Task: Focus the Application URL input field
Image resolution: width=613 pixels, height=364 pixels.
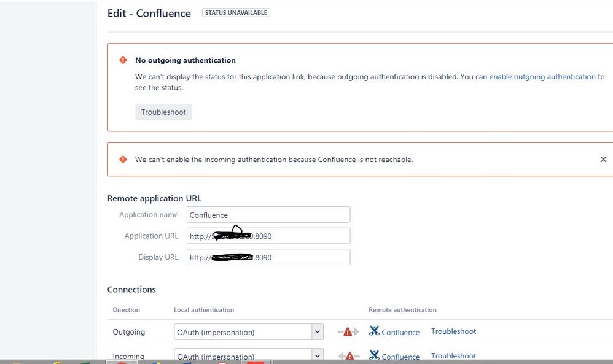Action: click(268, 236)
